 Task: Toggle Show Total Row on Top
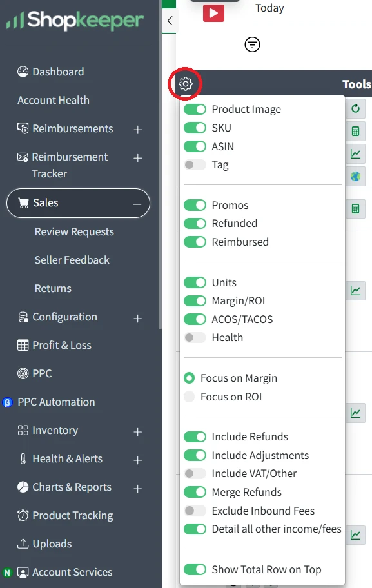coord(195,569)
